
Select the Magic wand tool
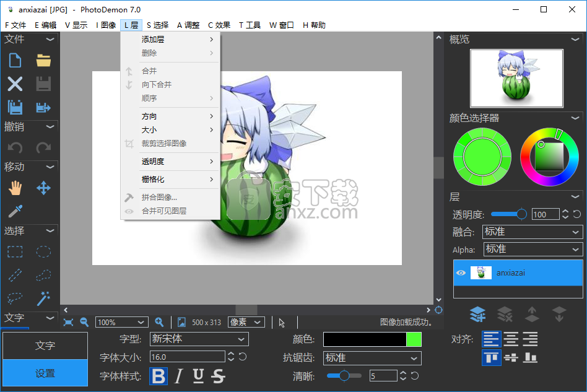tap(43, 298)
